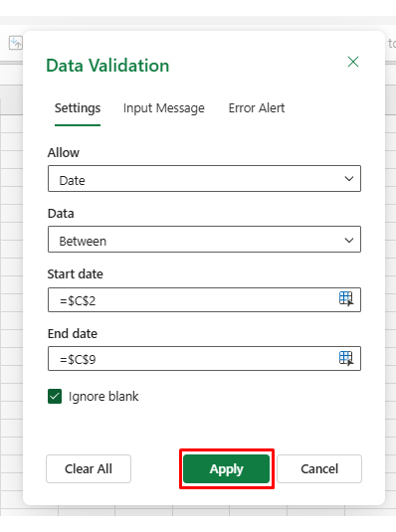The height and width of the screenshot is (532, 396).
Task: Switch to the Settings tab
Action: (78, 108)
